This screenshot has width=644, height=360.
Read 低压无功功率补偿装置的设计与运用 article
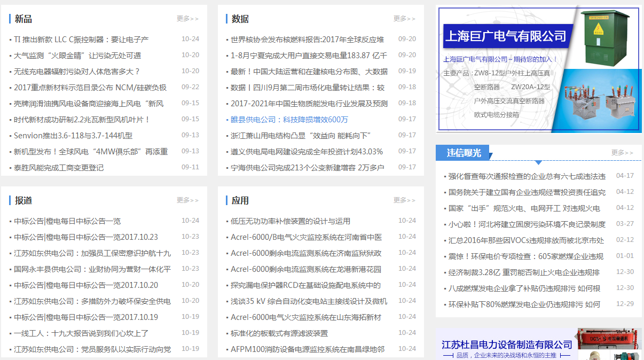click(290, 221)
